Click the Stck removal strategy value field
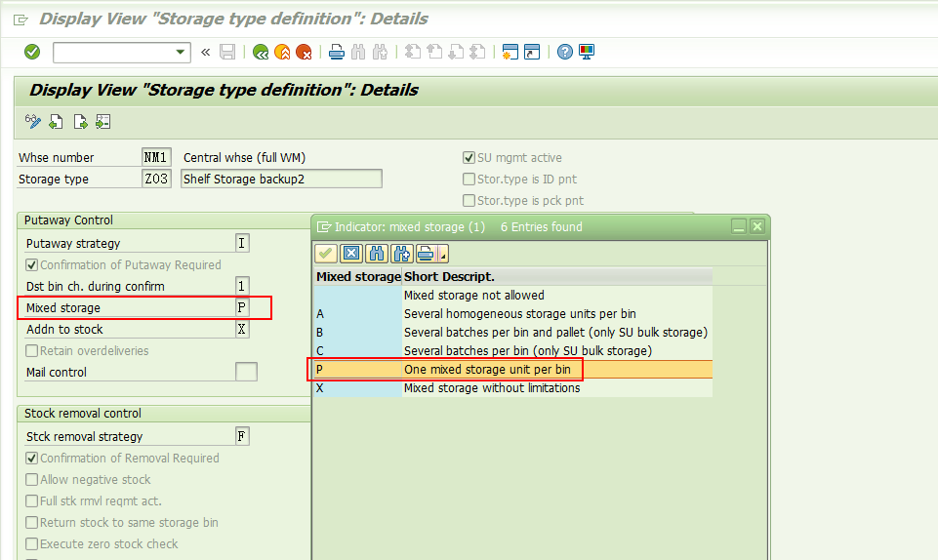Viewport: 938px width, 560px height. [x=242, y=436]
